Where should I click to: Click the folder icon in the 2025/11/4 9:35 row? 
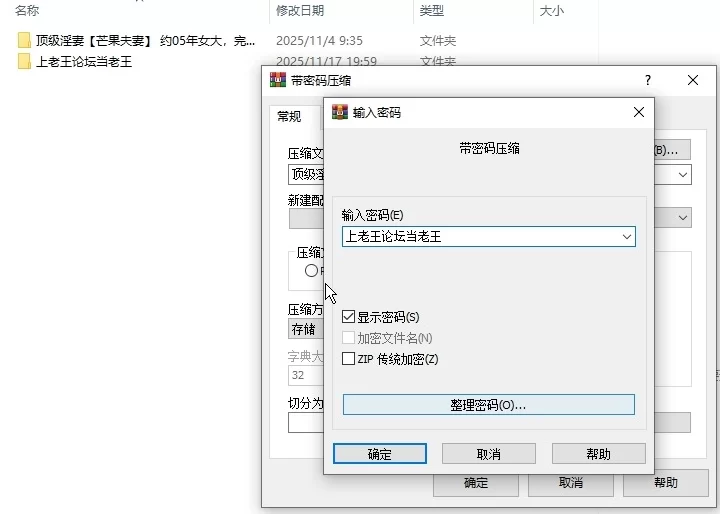[24, 40]
